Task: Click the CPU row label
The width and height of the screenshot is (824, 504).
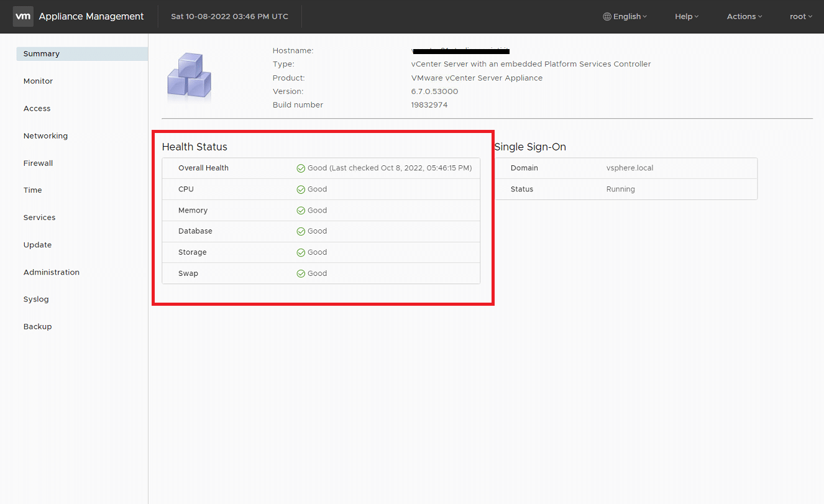Action: pos(186,190)
